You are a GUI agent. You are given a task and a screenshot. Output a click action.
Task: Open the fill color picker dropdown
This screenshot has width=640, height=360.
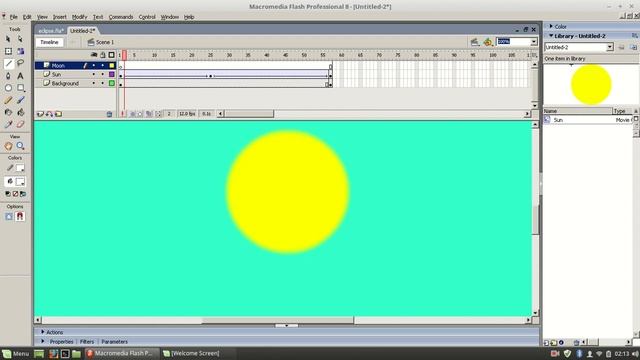click(20, 182)
